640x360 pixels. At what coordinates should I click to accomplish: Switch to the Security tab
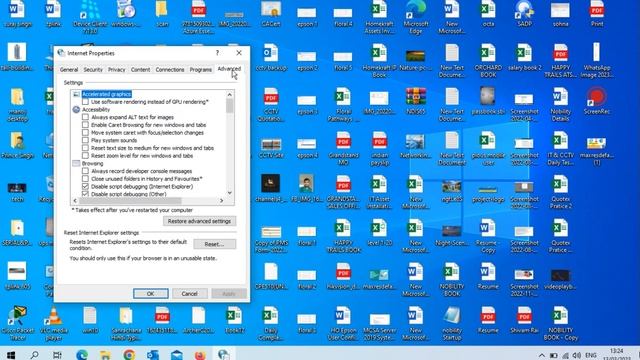pos(93,70)
